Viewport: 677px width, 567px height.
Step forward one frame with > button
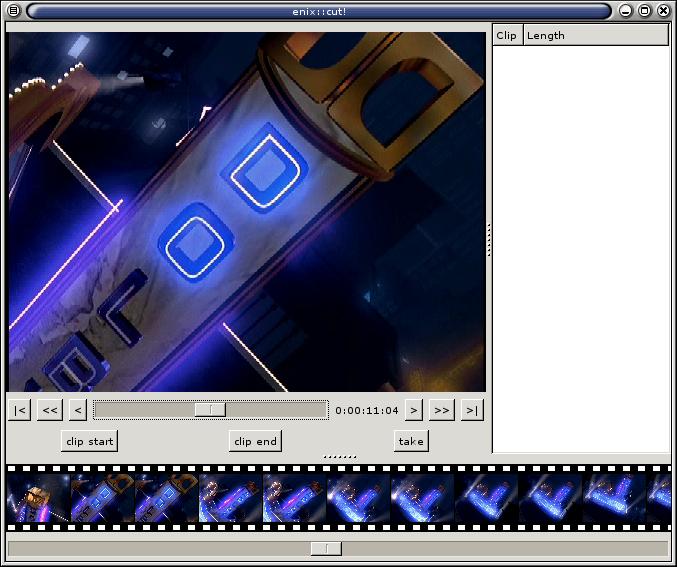414,410
